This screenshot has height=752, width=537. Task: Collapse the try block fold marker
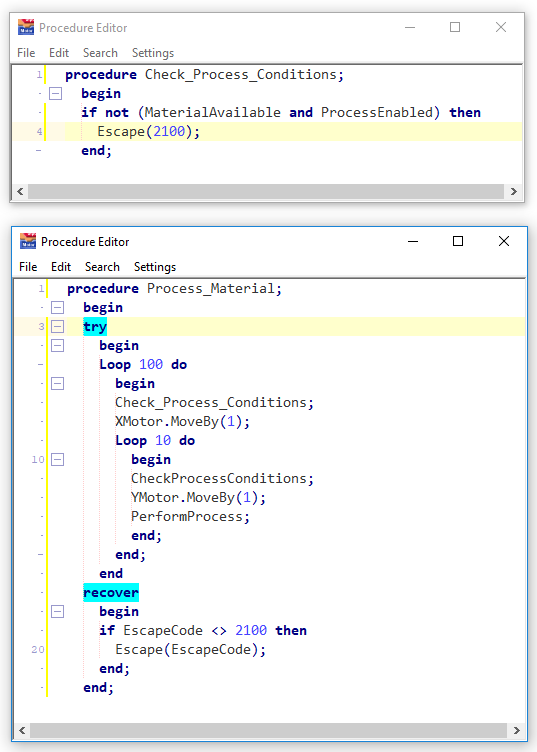(58, 327)
